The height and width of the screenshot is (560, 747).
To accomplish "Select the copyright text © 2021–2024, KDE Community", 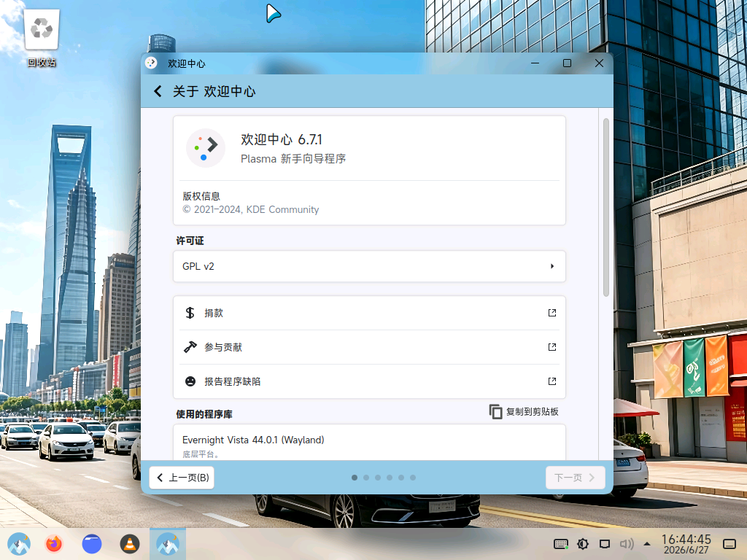I will tap(251, 209).
